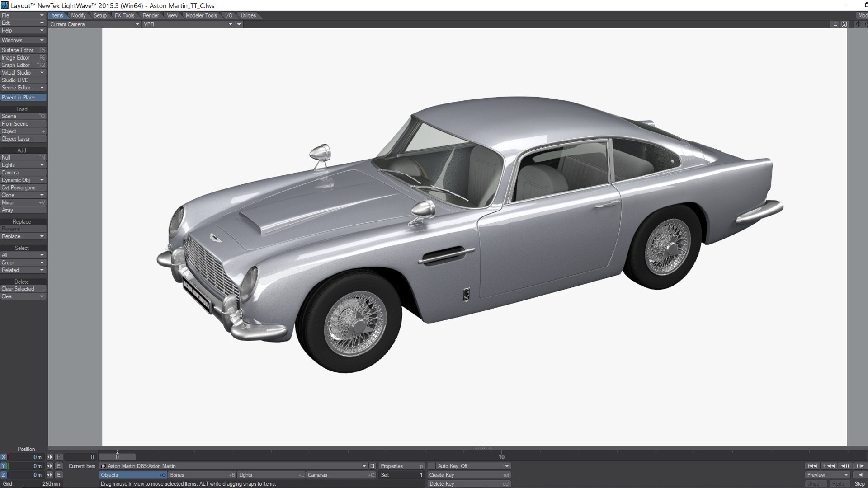The width and height of the screenshot is (868, 488).
Task: Click the viewport center crosshair icon
Action: pyautogui.click(x=858, y=24)
